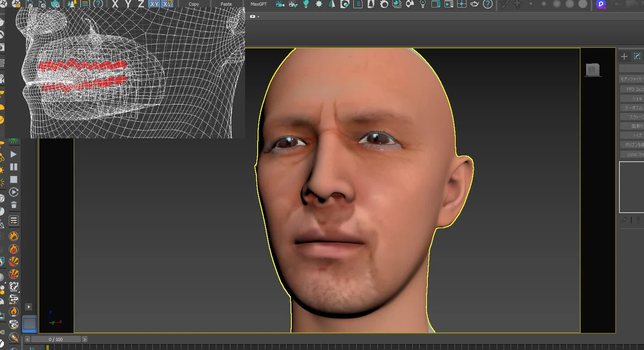Constrain to the Z axis
This screenshot has width=644, height=350.
141,4
